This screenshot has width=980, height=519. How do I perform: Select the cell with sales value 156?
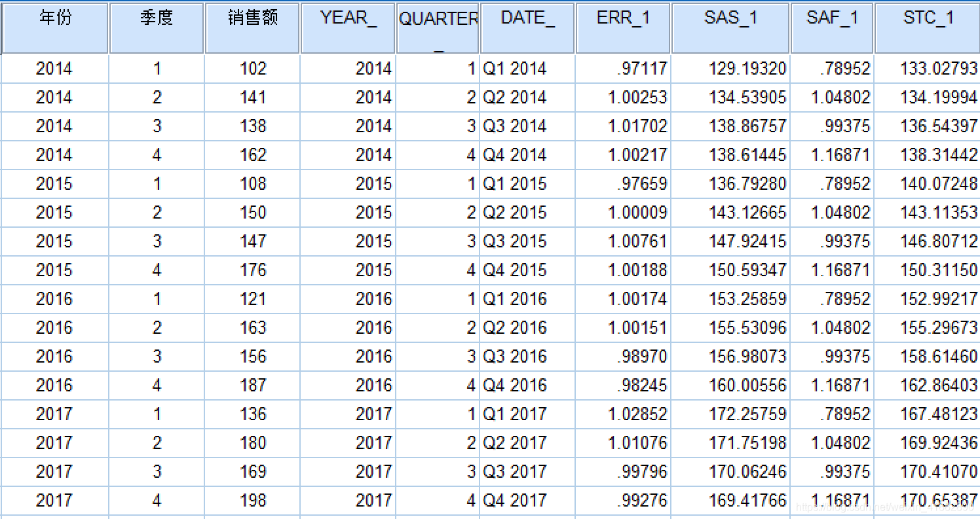(x=252, y=357)
